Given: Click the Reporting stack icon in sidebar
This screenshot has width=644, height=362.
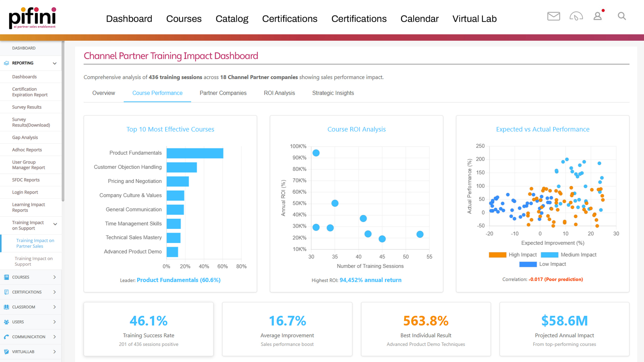Looking at the screenshot, I should pyautogui.click(x=7, y=63).
